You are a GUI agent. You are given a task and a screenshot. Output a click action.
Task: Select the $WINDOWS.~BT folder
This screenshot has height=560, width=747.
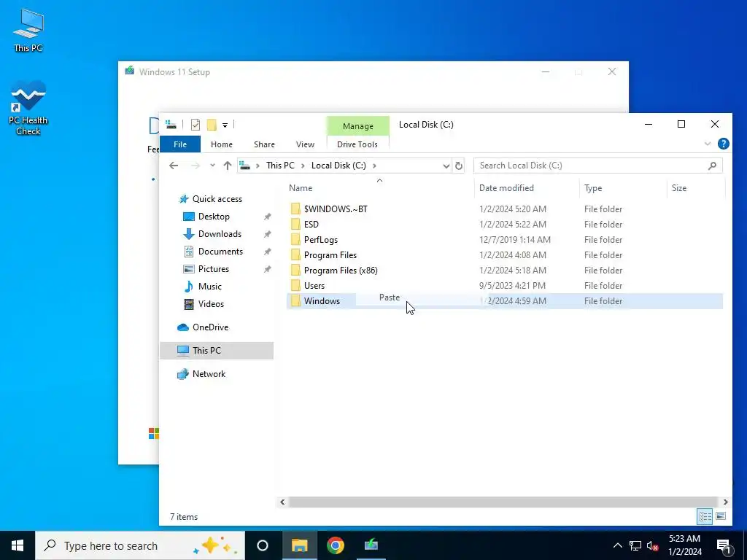coord(336,209)
